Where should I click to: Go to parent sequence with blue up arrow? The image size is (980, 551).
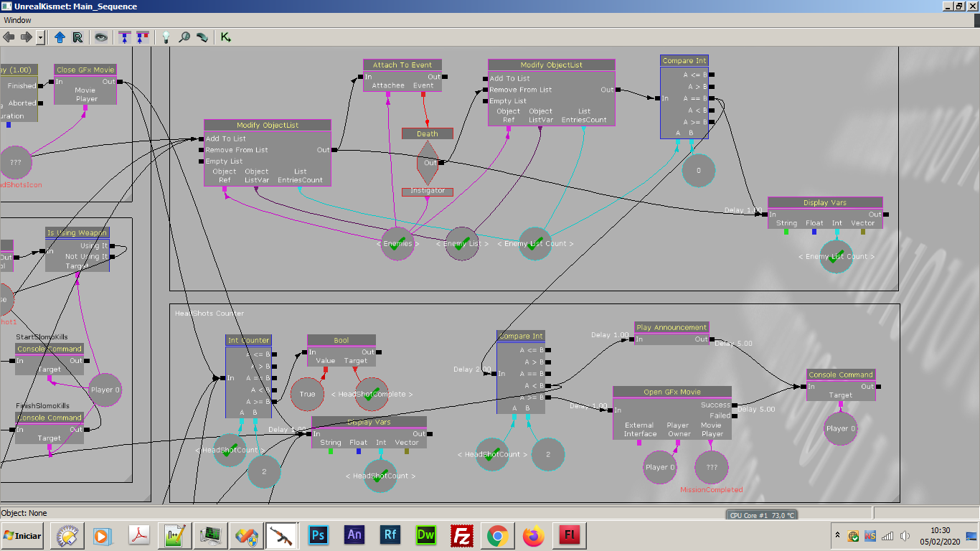(x=60, y=37)
